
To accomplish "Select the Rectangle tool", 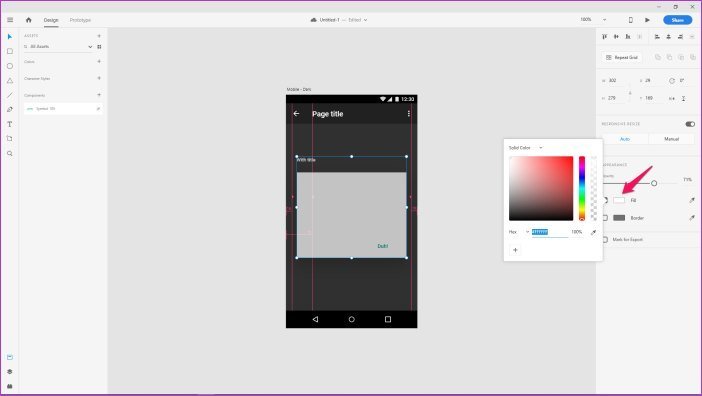I will [x=10, y=51].
